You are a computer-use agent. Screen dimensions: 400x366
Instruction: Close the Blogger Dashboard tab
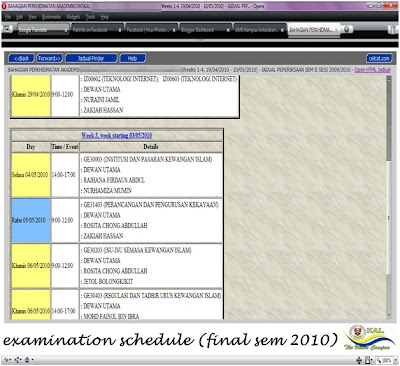click(228, 30)
